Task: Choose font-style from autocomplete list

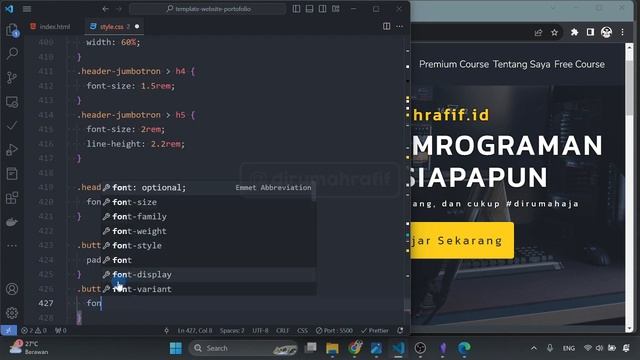Action: point(208,245)
